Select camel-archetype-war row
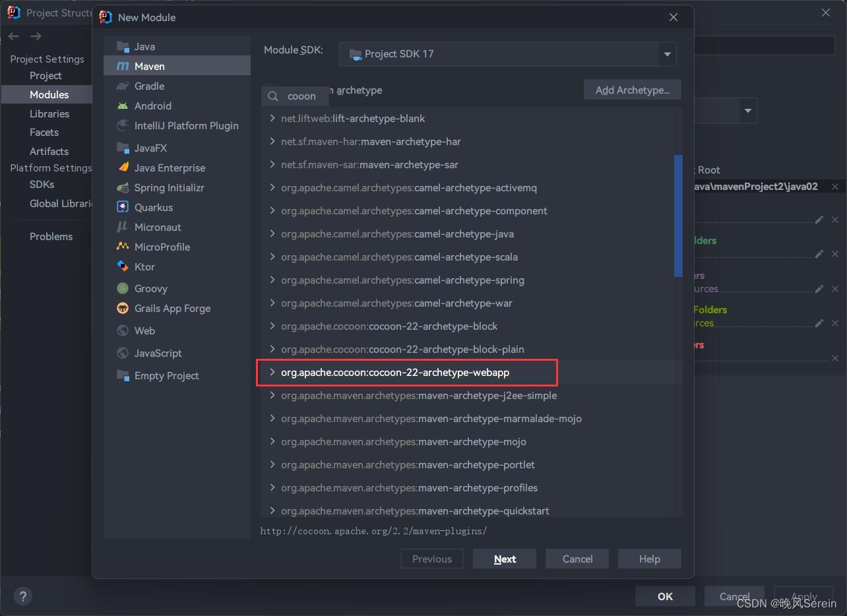 point(471,303)
